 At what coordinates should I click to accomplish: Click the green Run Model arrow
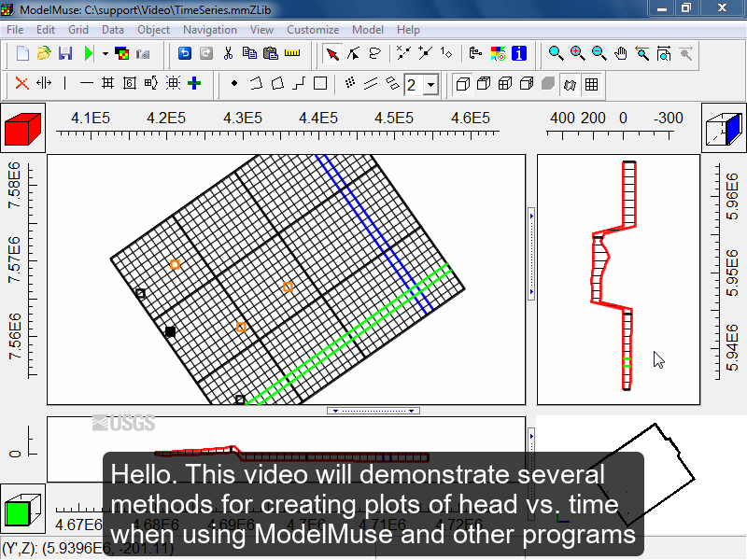[88, 53]
